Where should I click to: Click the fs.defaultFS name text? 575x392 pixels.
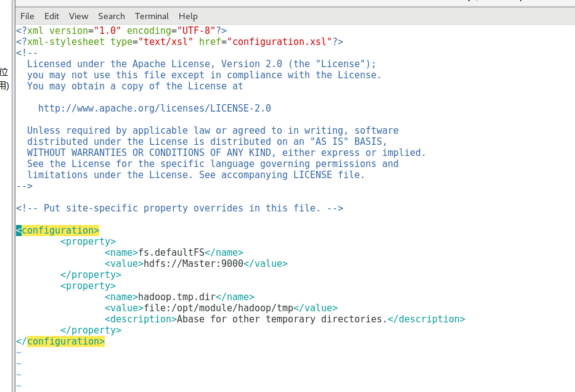171,253
